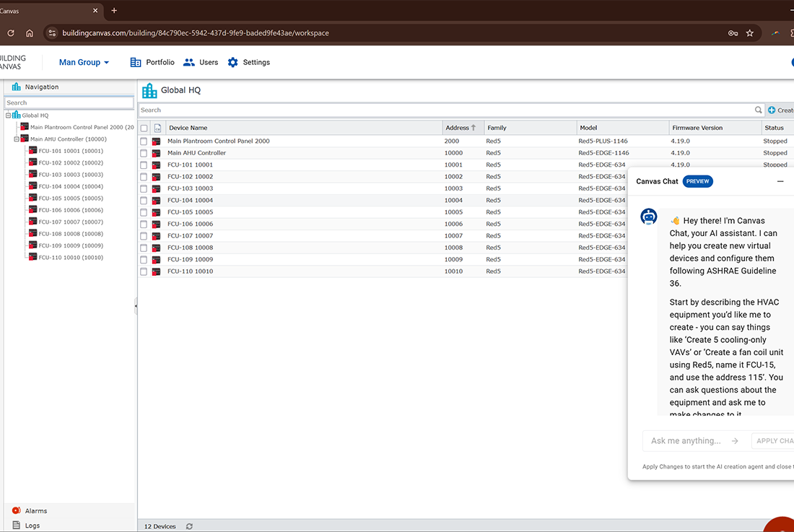Click the refresh icon beside 12 Devices

(x=189, y=526)
